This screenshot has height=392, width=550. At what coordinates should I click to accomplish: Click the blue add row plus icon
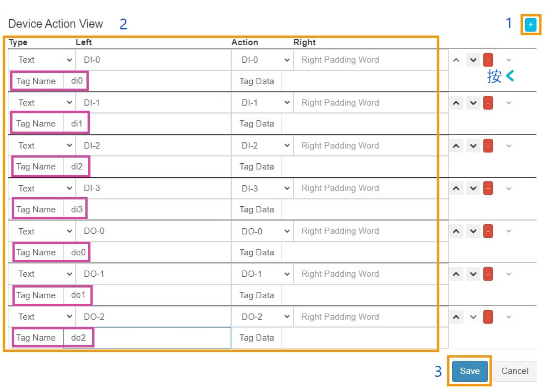pyautogui.click(x=530, y=25)
